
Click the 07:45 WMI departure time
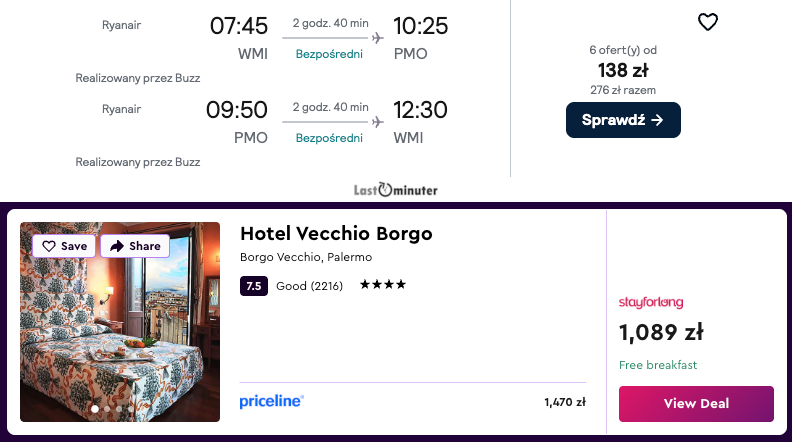pos(238,26)
